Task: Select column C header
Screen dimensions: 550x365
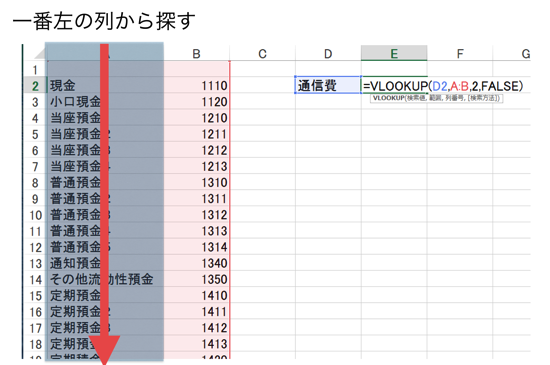Action: click(262, 53)
